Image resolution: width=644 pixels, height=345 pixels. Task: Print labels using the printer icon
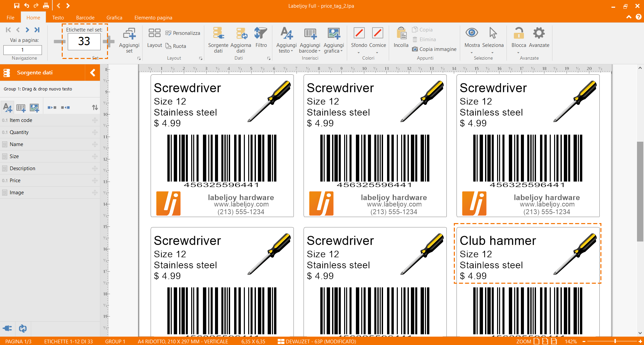coord(46,6)
